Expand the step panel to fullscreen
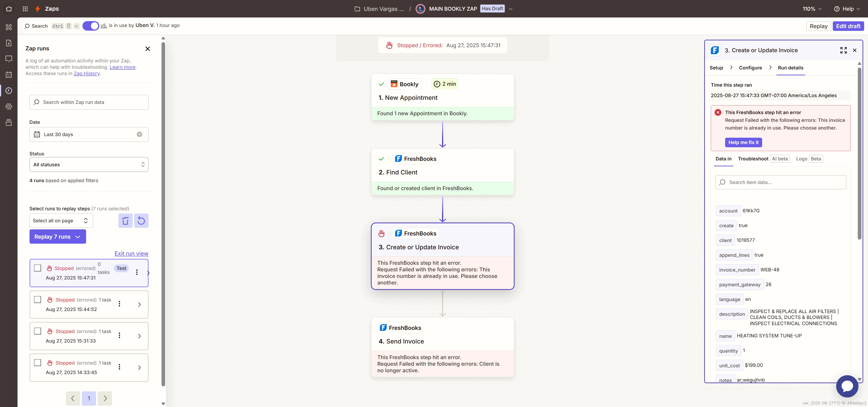This screenshot has width=868, height=407. click(843, 50)
